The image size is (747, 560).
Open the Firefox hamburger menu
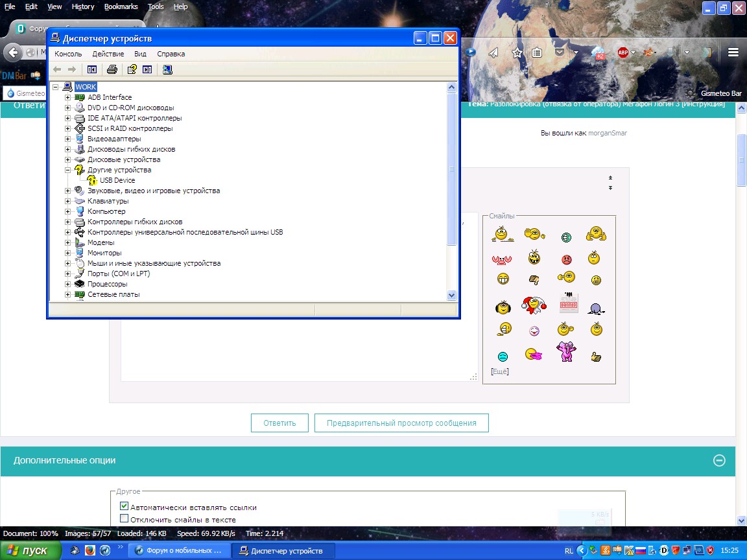733,52
